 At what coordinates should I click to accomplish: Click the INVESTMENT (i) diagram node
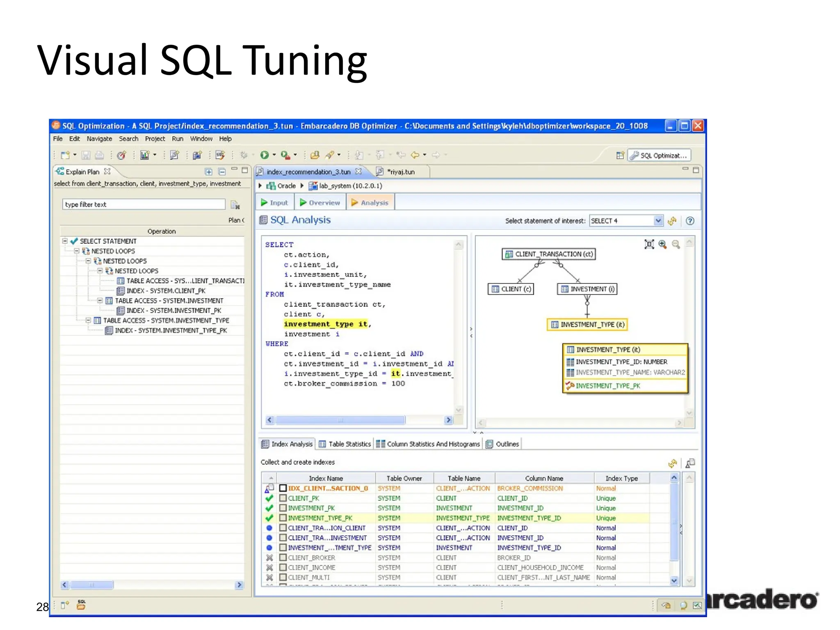[x=587, y=289]
